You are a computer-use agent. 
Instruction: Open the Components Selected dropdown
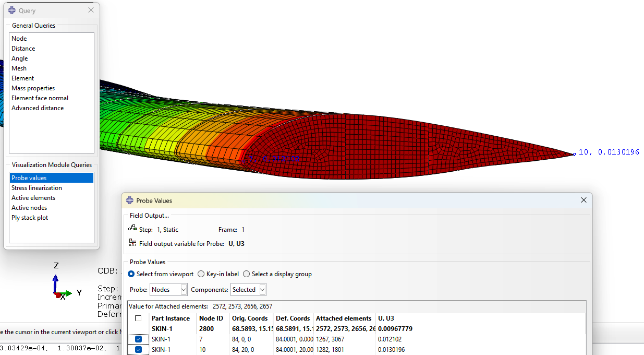pyautogui.click(x=248, y=289)
